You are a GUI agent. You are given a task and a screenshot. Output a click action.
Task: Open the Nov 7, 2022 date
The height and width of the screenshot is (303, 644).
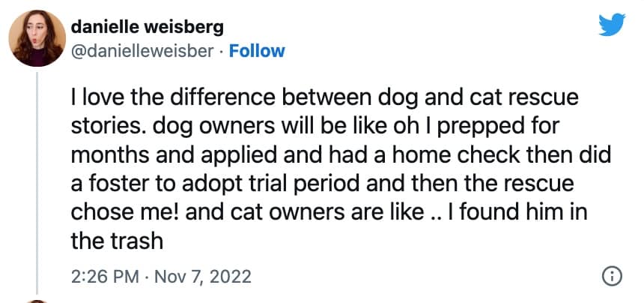(x=202, y=277)
